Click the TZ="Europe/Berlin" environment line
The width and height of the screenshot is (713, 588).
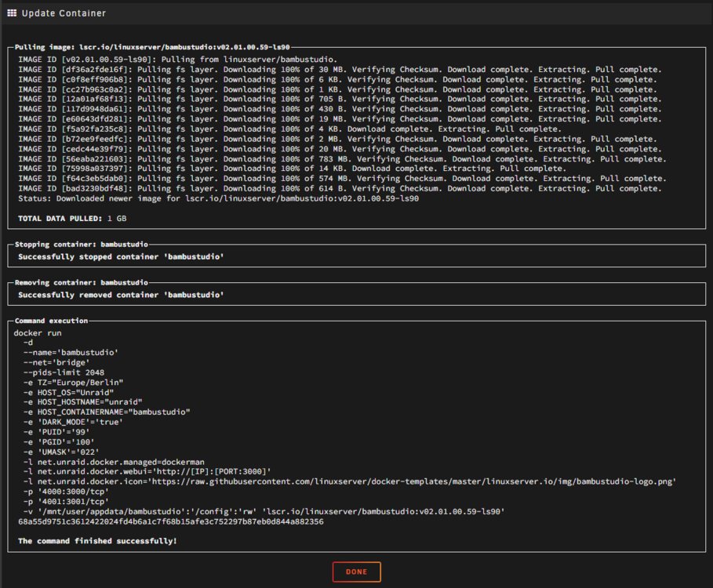click(73, 383)
